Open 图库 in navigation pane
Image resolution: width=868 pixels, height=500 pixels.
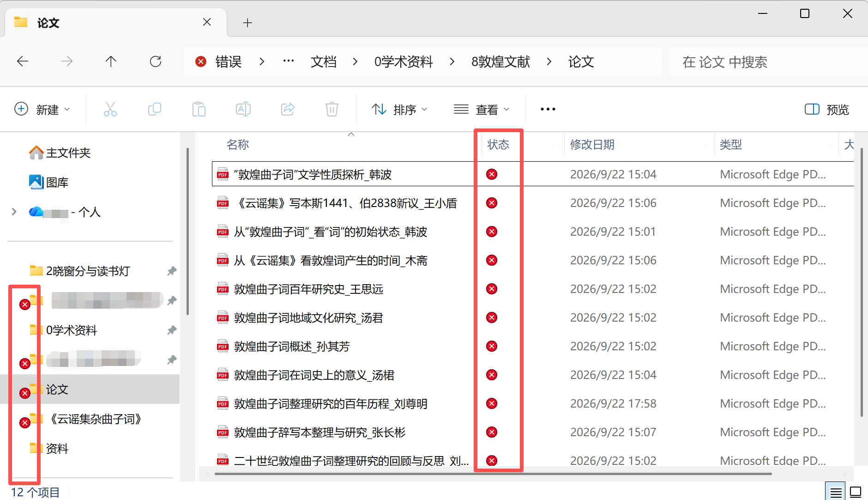pos(48,183)
